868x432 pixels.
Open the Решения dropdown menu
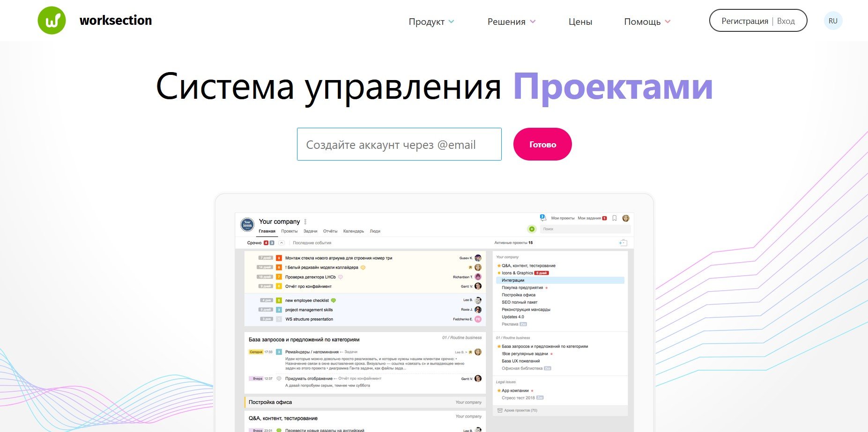point(511,22)
